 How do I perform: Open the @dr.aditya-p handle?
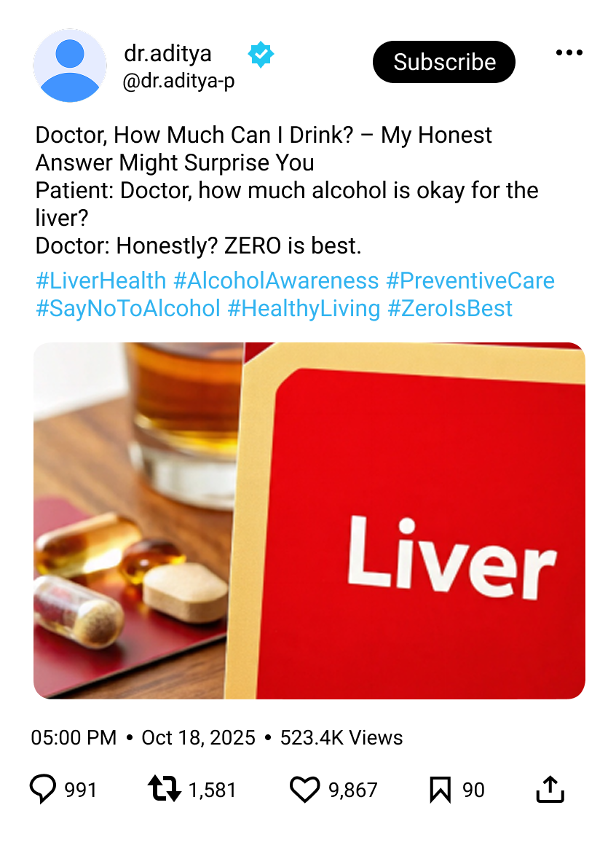click(179, 81)
